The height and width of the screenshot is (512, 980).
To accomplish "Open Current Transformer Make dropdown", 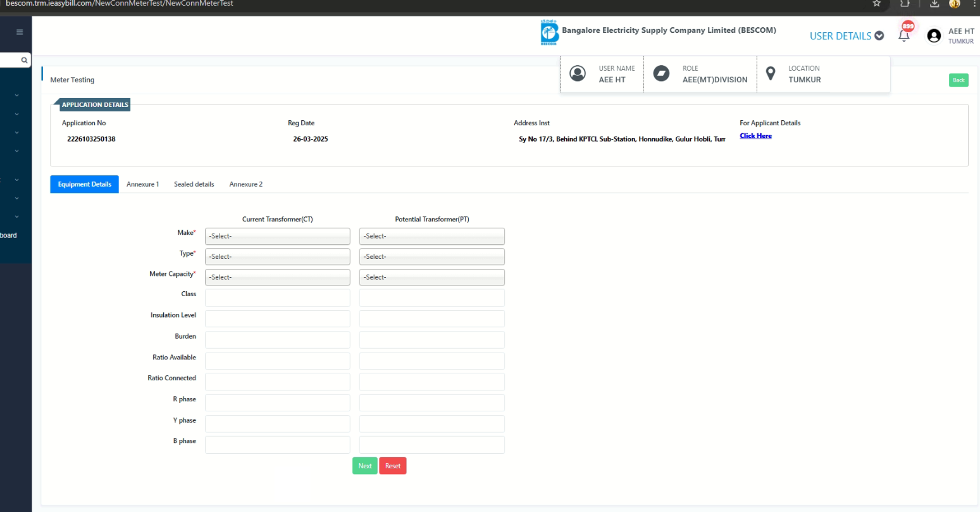I will coord(277,236).
